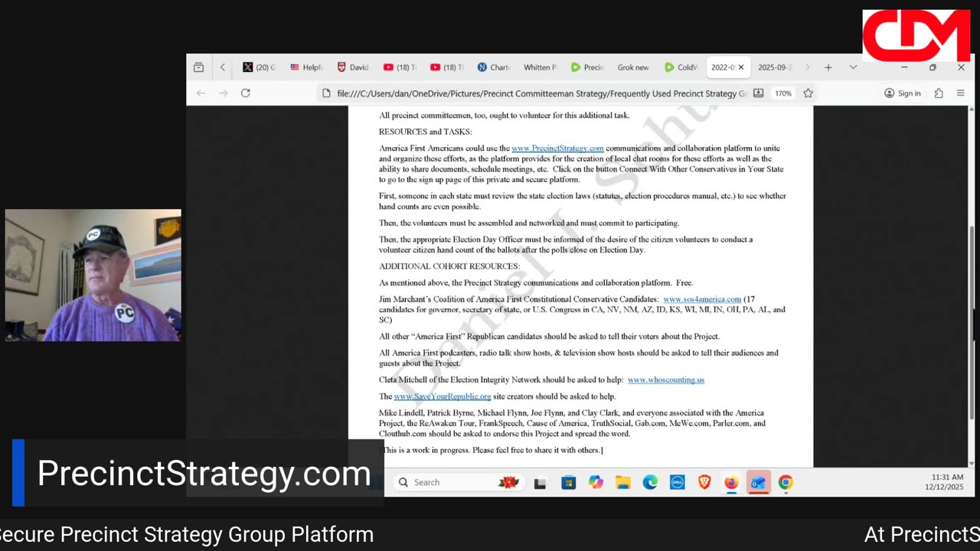This screenshot has width=980, height=551.
Task: Open Copilot from the taskbar
Action: (596, 482)
